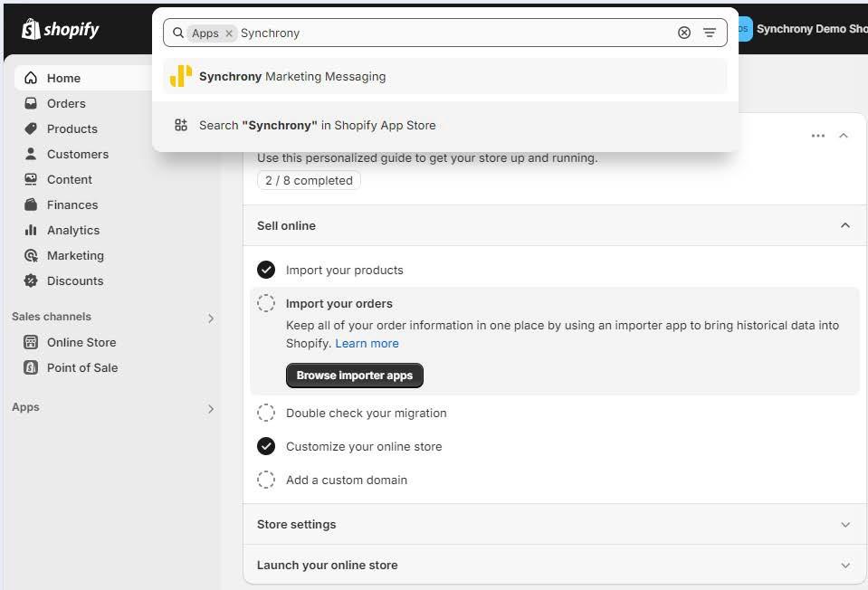Click the Shopify logo in header
This screenshot has width=868, height=590.
[60, 29]
